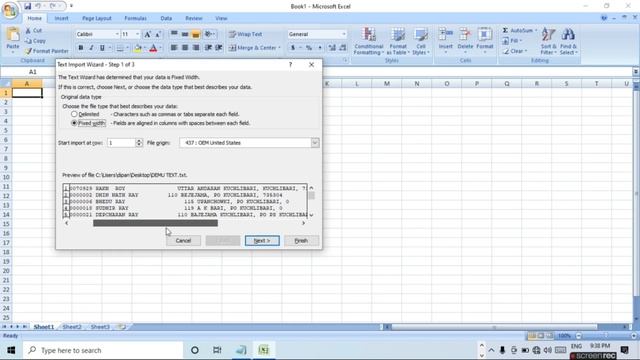Open Task View on the taskbar

[x=217, y=350]
